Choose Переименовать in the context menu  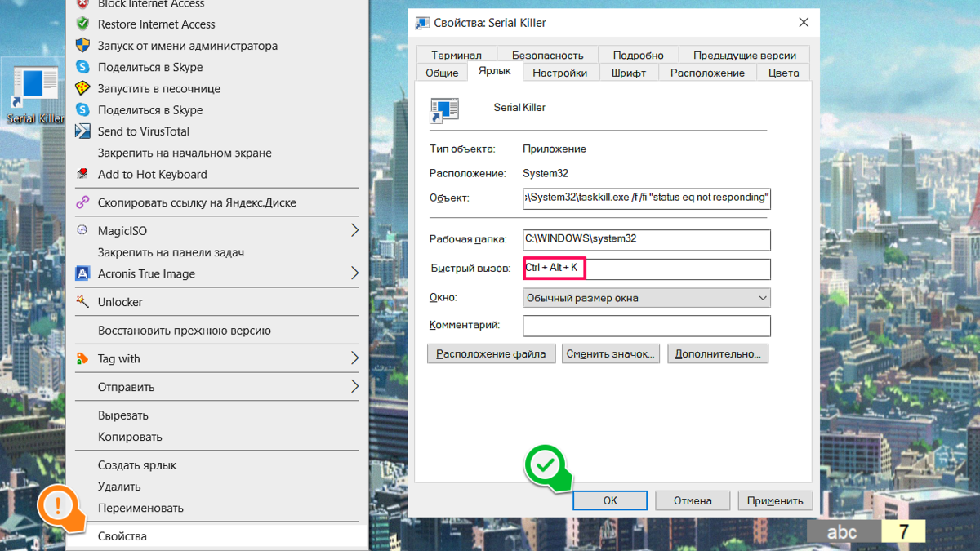[217, 508]
